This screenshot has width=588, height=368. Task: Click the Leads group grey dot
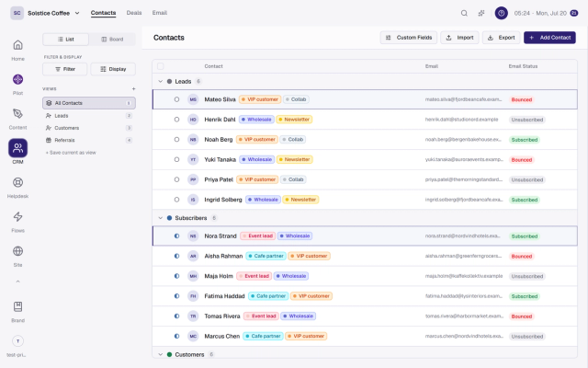[x=169, y=82]
